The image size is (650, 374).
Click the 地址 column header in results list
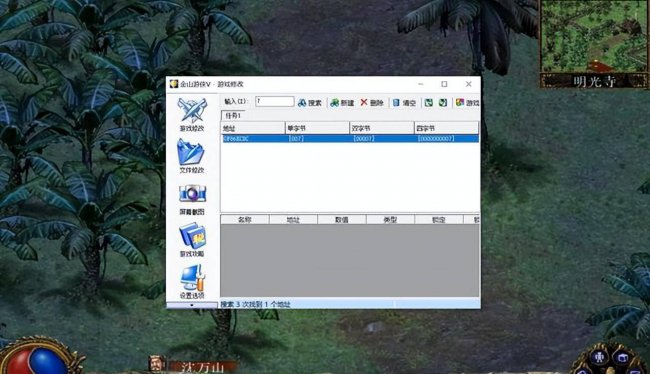coord(253,128)
